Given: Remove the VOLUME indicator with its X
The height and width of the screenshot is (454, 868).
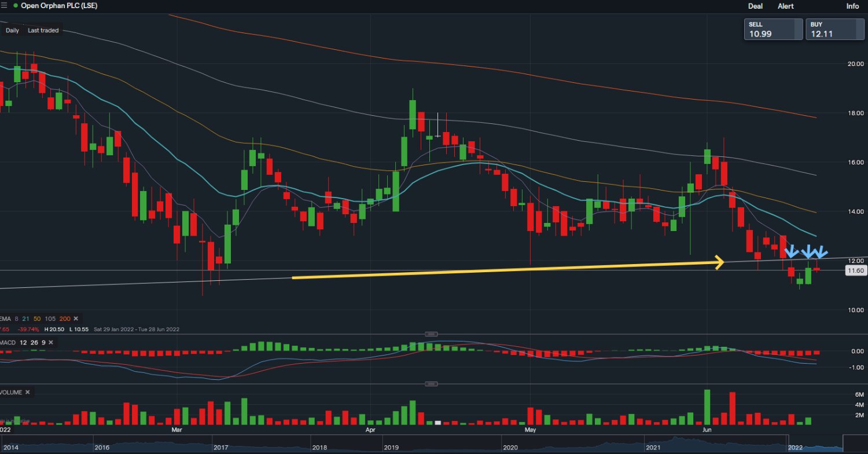Looking at the screenshot, I should coord(27,392).
